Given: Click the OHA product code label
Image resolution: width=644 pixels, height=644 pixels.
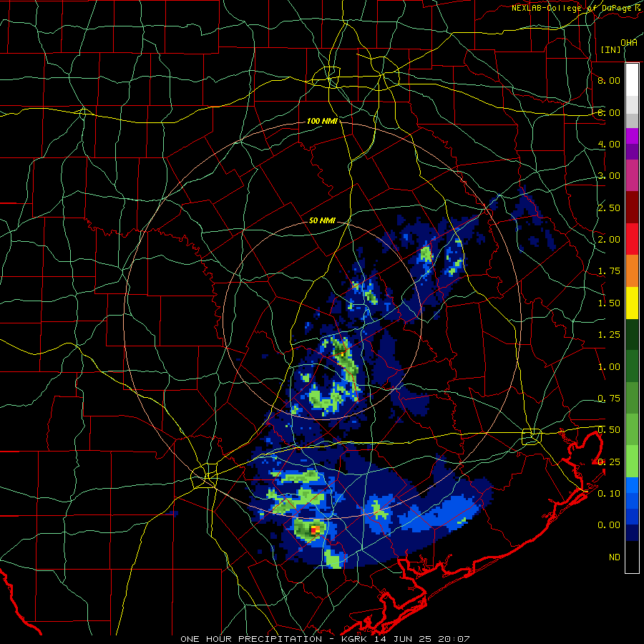Looking at the screenshot, I should pyautogui.click(x=629, y=43).
